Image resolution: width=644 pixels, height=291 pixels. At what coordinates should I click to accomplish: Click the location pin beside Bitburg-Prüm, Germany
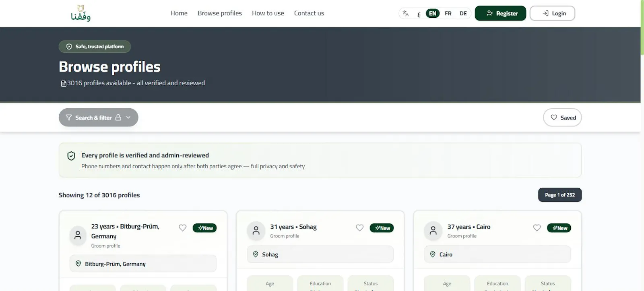coord(78,264)
